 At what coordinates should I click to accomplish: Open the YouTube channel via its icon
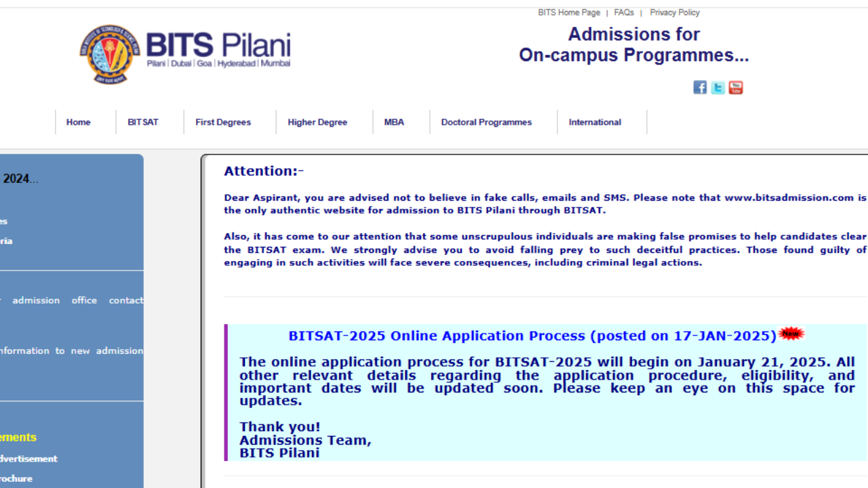[x=736, y=87]
